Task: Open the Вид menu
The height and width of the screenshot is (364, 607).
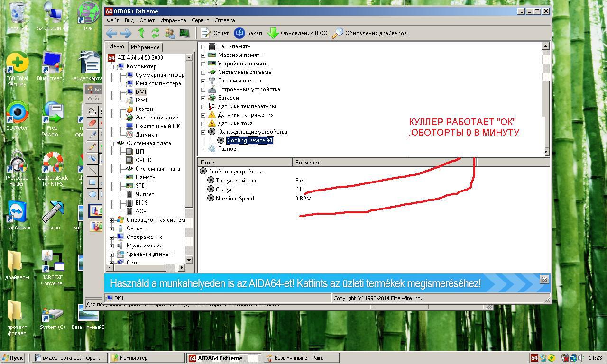Action: pos(129,20)
